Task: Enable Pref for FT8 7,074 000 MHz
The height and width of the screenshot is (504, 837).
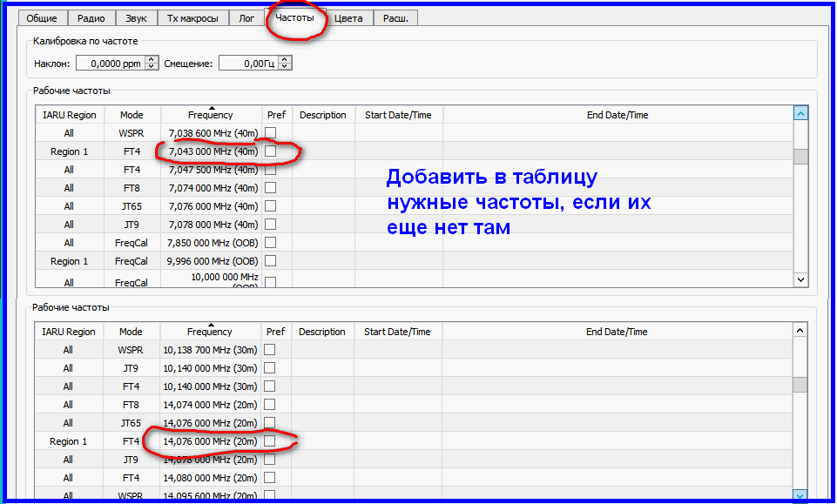Action: click(x=270, y=188)
